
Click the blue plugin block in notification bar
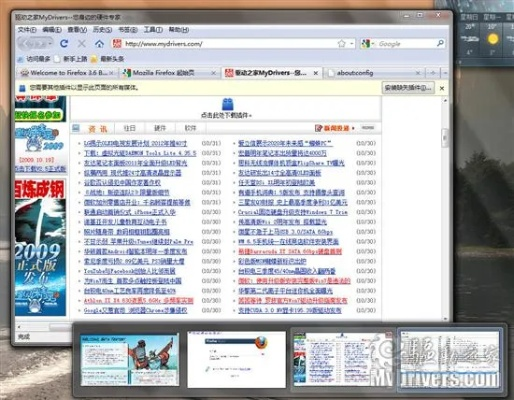click(x=22, y=88)
